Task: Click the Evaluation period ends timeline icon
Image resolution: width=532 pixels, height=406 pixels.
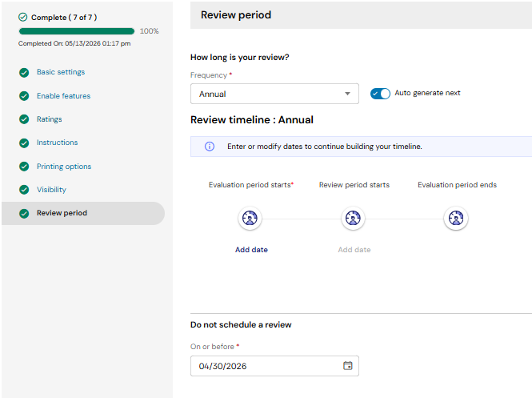Action: click(456, 218)
